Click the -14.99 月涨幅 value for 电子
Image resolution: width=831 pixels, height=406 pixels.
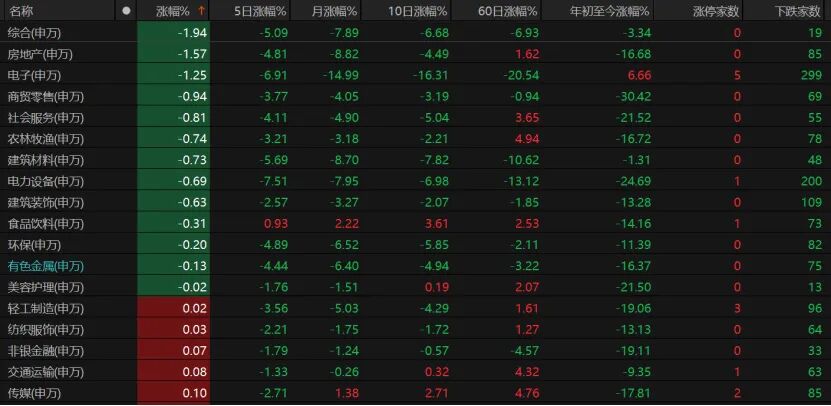(341, 75)
